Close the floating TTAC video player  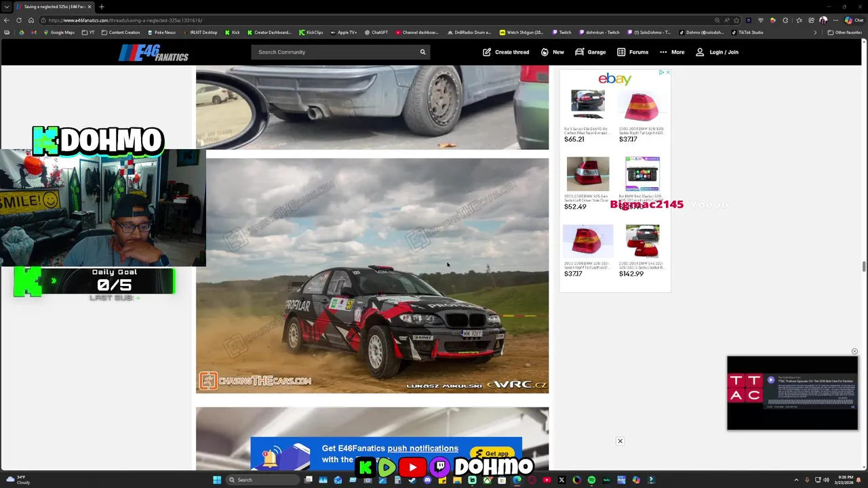pos(854,352)
